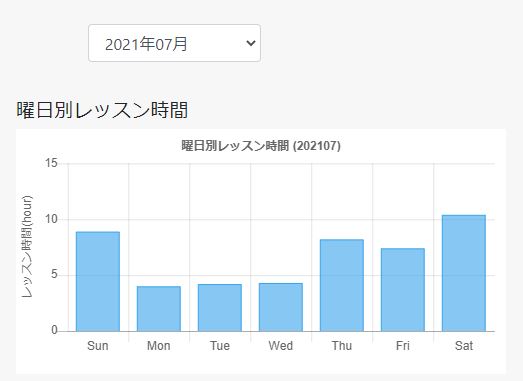
Task: Click the section heading 曜日別レッスン時間
Action: point(102,110)
